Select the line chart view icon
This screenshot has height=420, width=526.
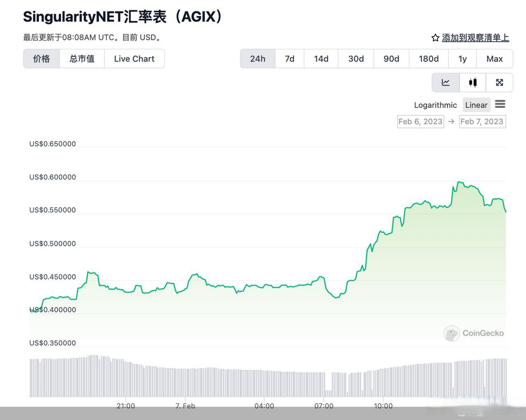[445, 82]
